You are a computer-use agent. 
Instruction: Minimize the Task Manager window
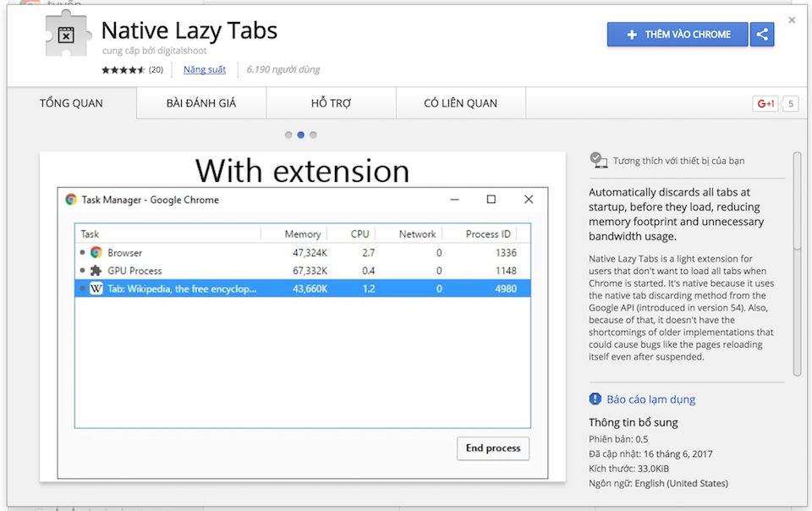(x=454, y=200)
